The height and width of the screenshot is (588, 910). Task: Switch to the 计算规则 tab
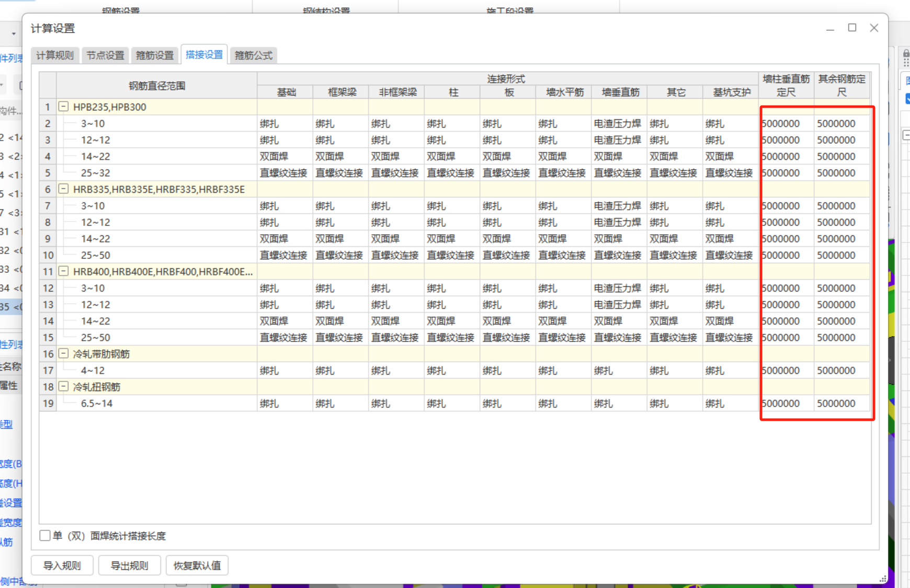55,55
